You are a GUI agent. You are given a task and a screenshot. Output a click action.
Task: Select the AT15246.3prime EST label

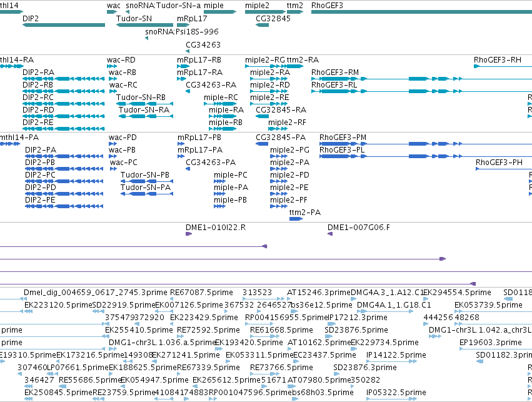pos(319,293)
